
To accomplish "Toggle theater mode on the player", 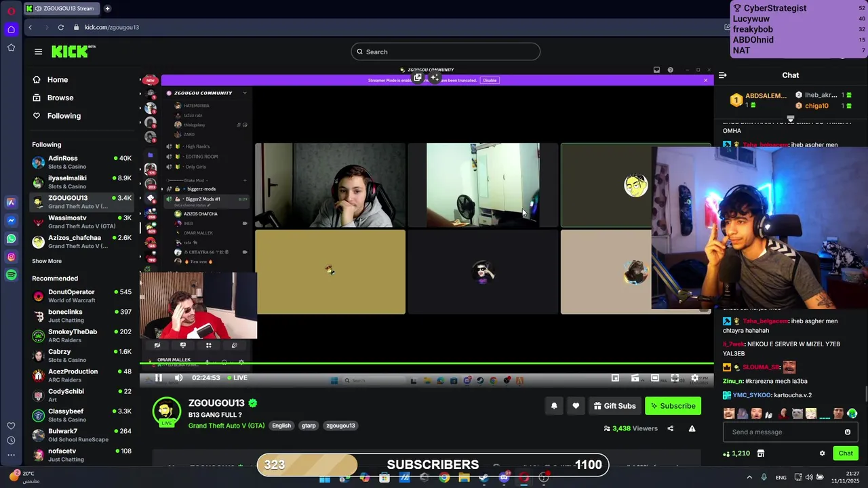I will [654, 378].
